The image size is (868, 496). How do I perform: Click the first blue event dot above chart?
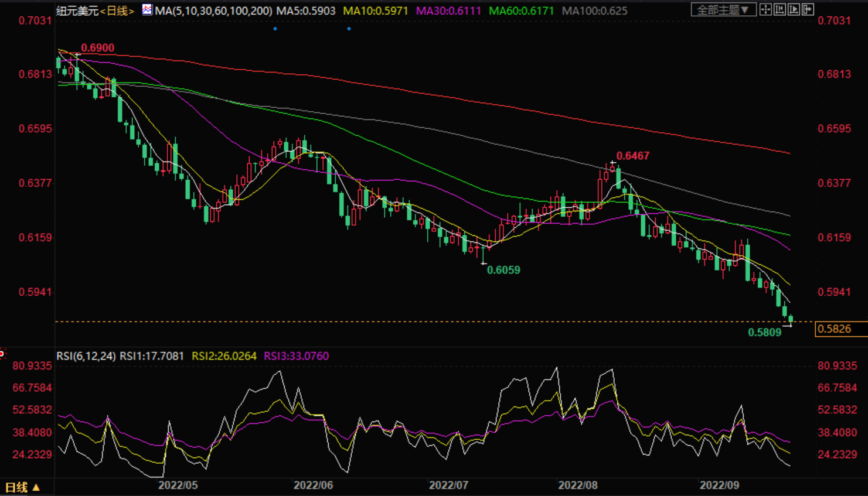(275, 29)
